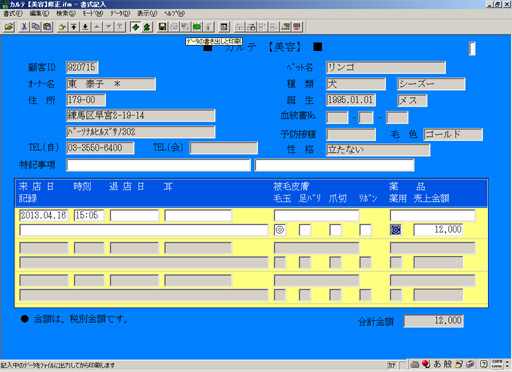
Task: Click the IME あ input mode indicator
Action: pyautogui.click(x=437, y=364)
